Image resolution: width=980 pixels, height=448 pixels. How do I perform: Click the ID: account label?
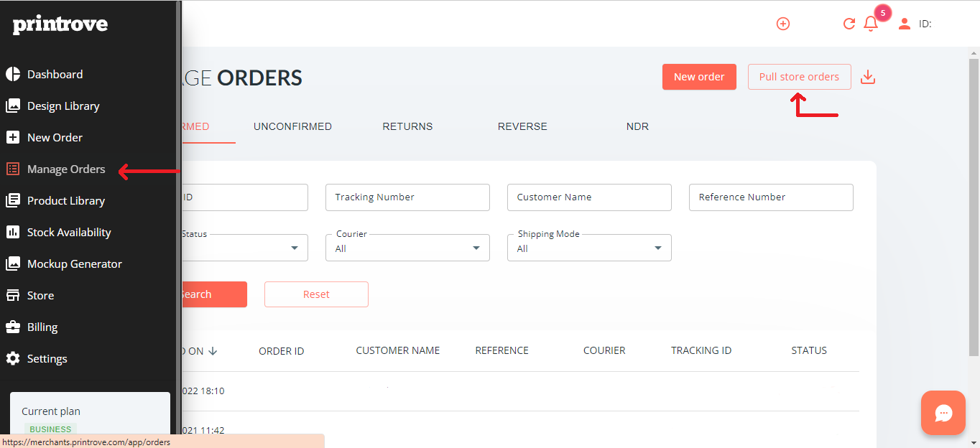[925, 24]
